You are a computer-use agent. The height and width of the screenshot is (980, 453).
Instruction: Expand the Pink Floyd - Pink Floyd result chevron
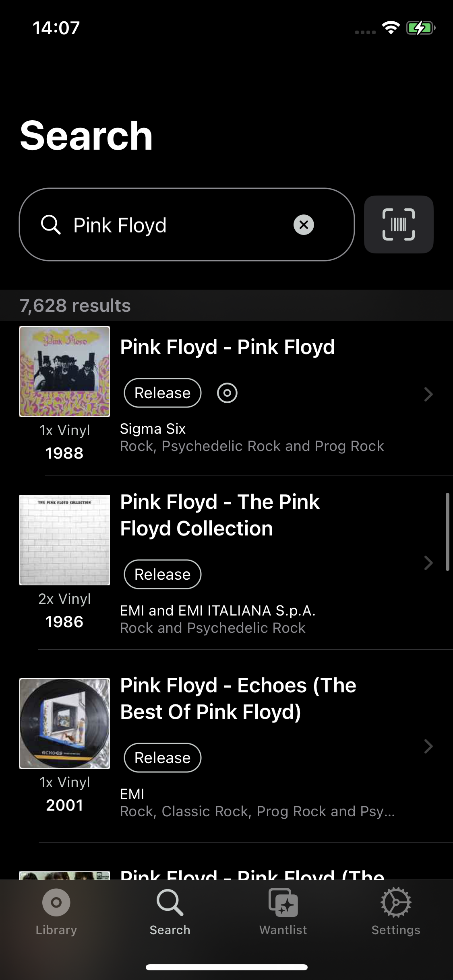click(x=428, y=394)
